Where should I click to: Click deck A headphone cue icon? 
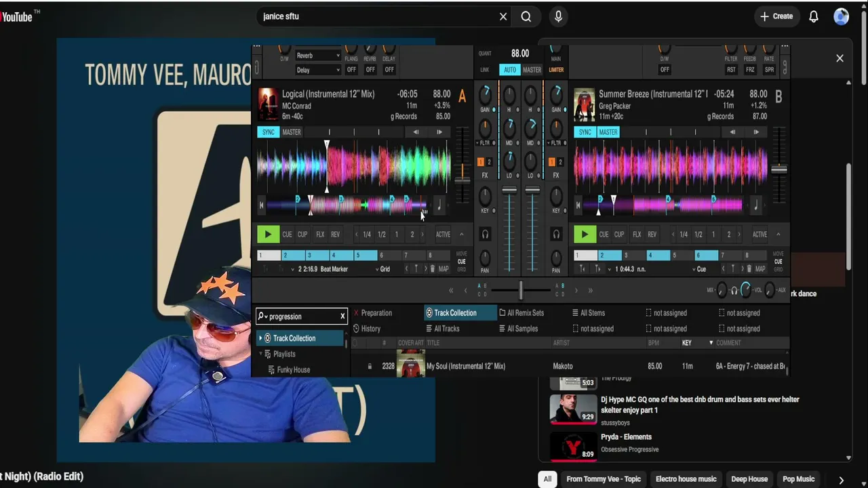485,235
